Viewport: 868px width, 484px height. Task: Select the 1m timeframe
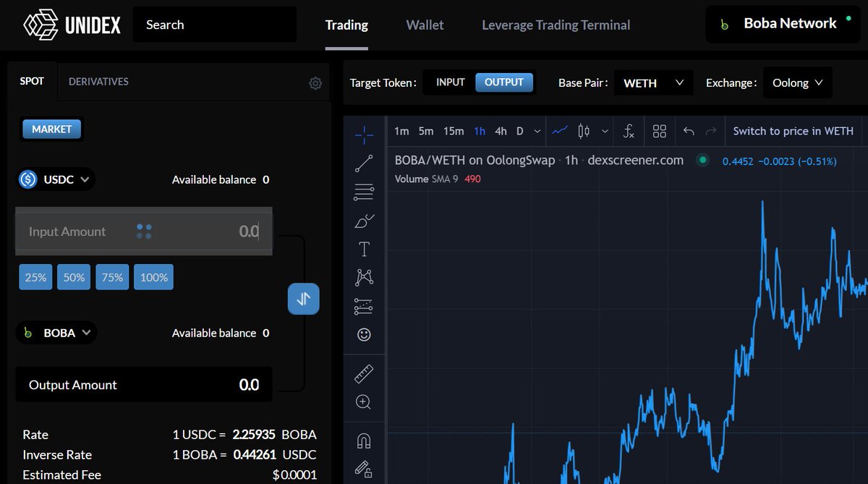(x=402, y=131)
